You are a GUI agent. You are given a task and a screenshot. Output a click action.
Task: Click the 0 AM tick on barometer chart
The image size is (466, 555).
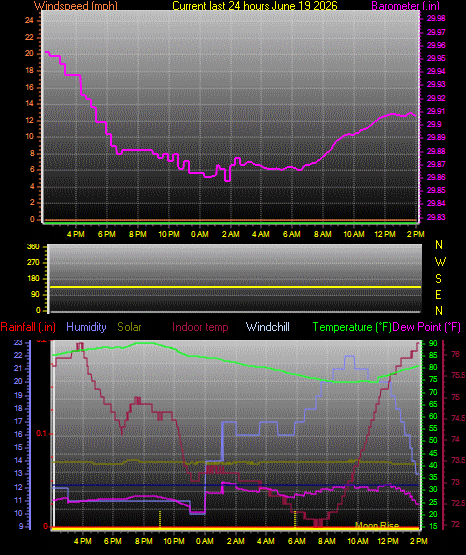(x=200, y=234)
